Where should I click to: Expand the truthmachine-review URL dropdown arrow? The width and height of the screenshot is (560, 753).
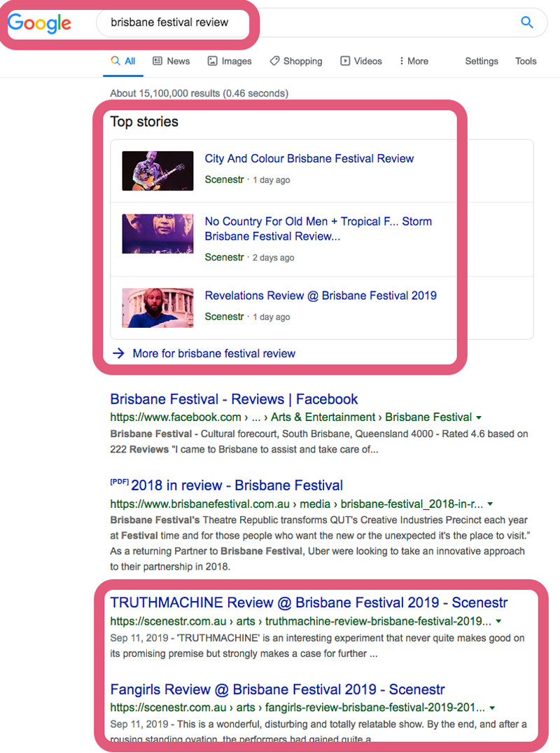498,621
